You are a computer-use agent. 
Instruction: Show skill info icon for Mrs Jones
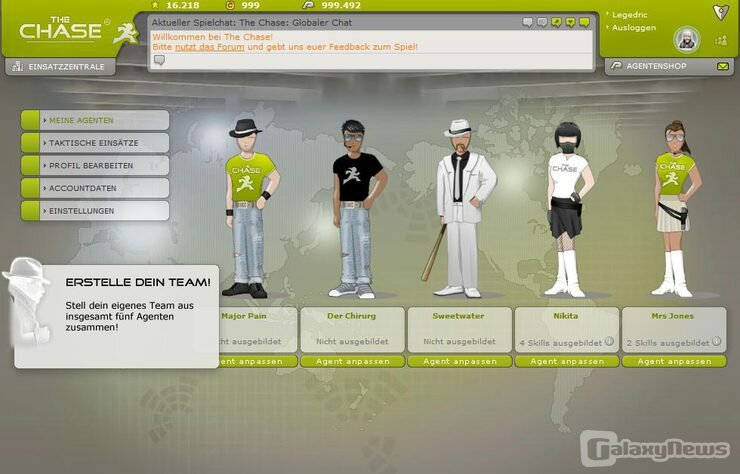[x=716, y=341]
